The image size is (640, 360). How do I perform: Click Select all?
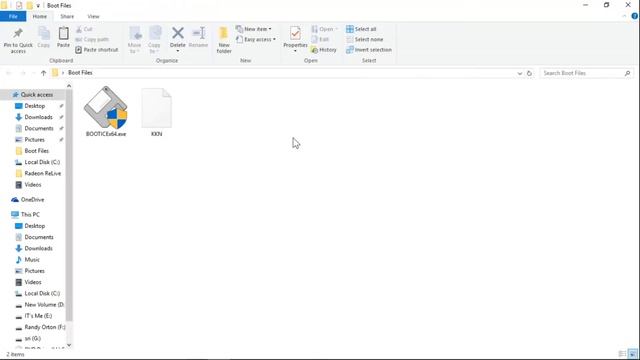[x=361, y=29]
